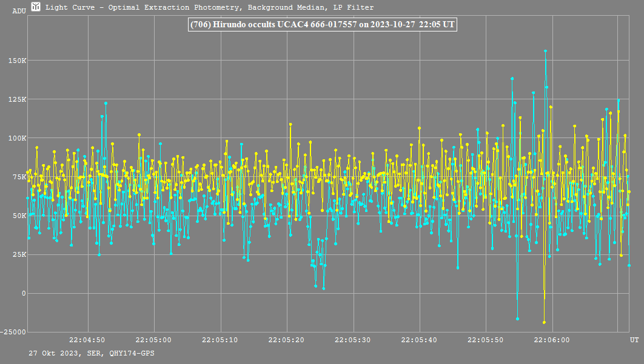The width and height of the screenshot is (644, 364).
Task: Click the Light Curve header description text
Action: [210, 7]
